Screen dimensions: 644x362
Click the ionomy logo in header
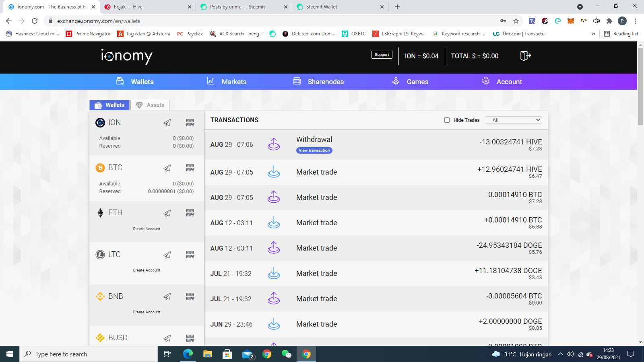(126, 56)
